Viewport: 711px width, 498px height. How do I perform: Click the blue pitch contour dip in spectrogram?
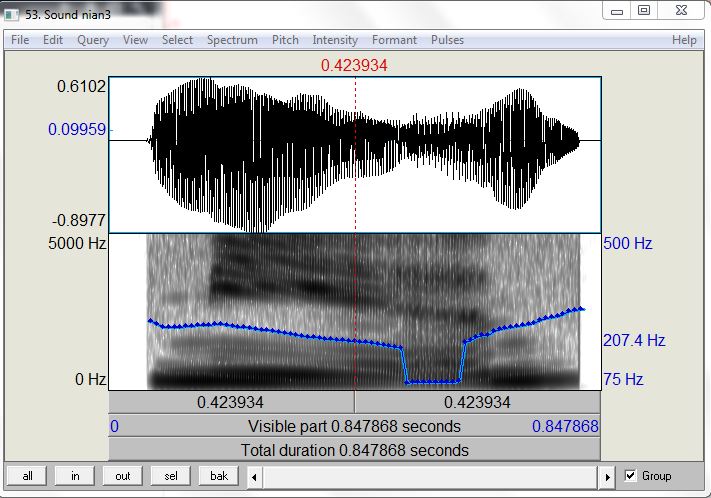(433, 382)
